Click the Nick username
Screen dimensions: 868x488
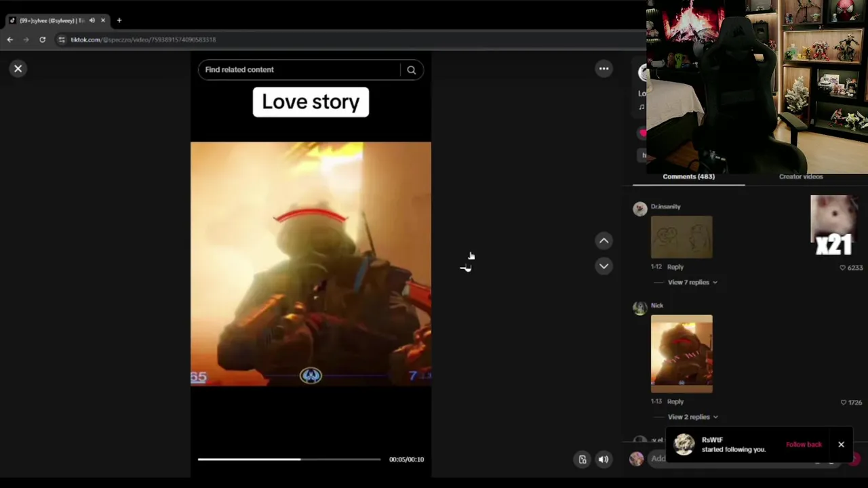[x=657, y=306]
